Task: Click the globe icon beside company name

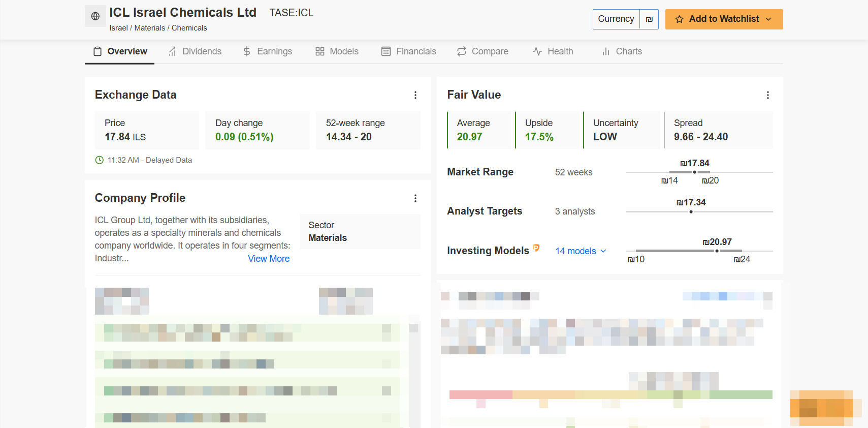Action: [95, 16]
